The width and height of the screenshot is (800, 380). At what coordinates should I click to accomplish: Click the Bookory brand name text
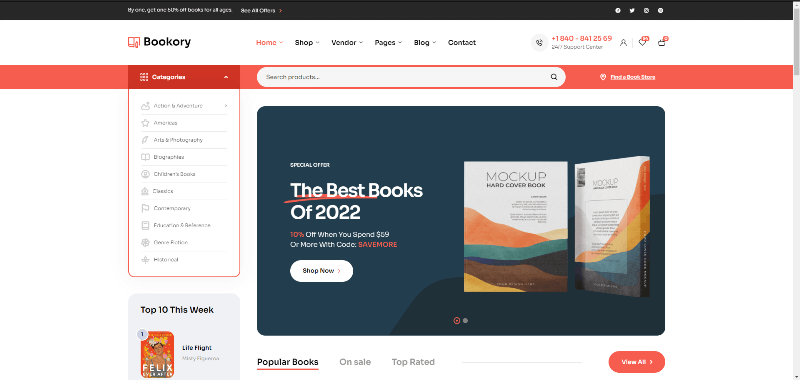[x=167, y=42]
